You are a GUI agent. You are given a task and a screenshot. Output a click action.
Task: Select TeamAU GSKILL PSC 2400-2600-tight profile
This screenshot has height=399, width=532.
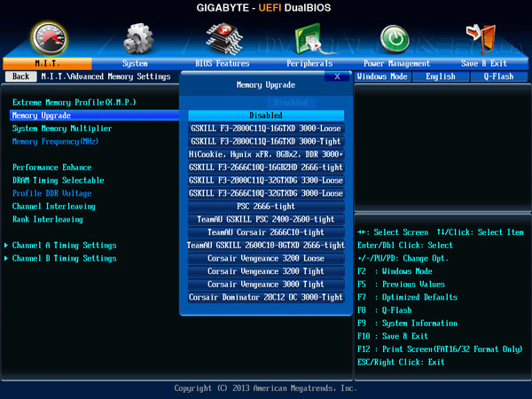coord(266,219)
